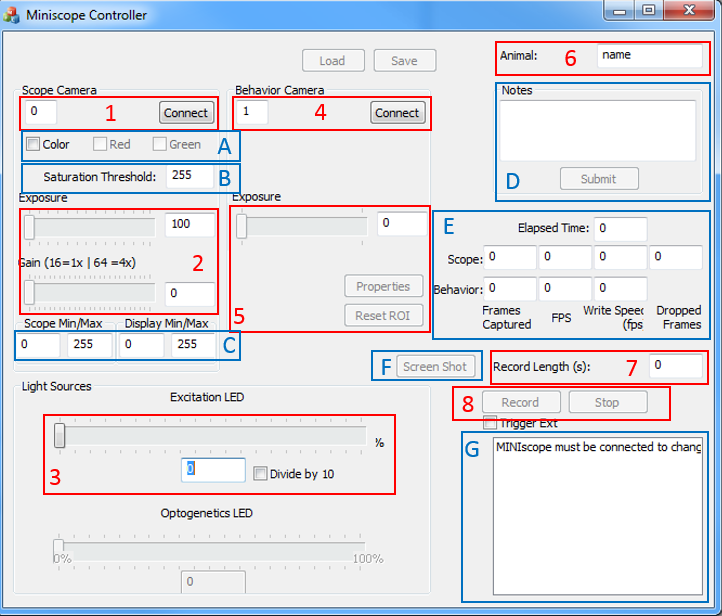
Task: Click the Miniscope Controller title bar icon
Action: 12,15
